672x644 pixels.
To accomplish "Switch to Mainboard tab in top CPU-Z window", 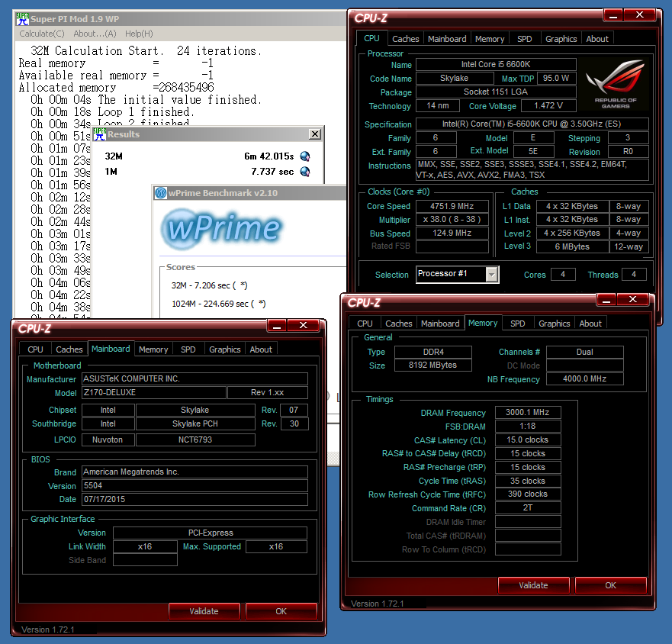I will [x=447, y=39].
